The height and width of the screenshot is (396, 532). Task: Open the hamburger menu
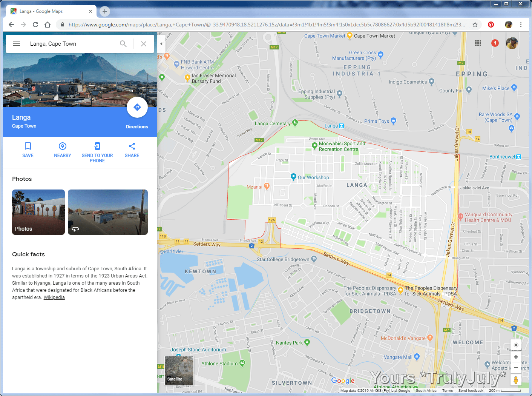click(17, 43)
